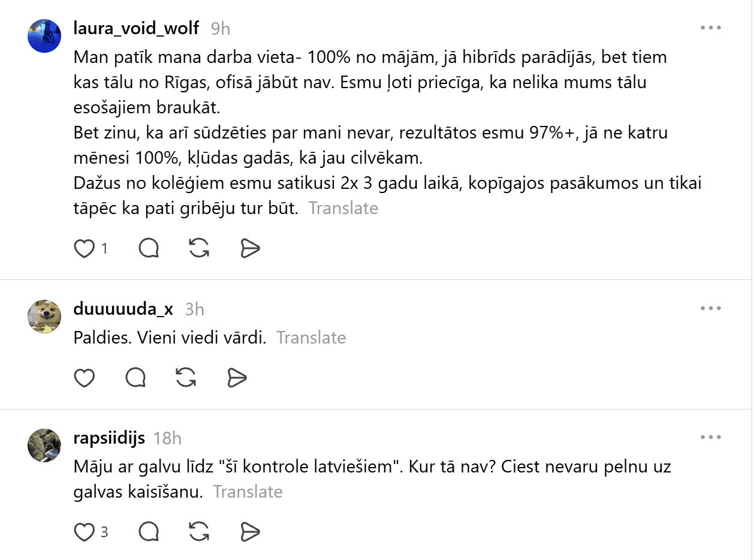This screenshot has width=754, height=560.
Task: Like duuuuuda_x's reply
Action: 85,378
